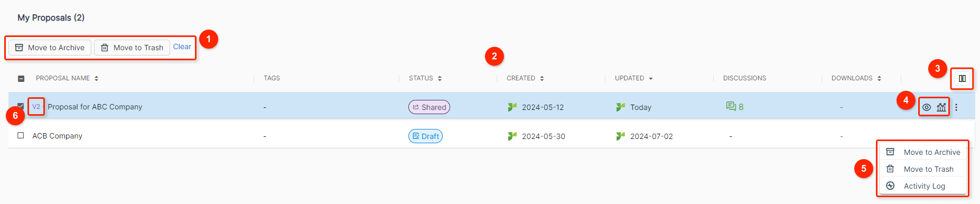Screen dimensions: 980x204
Task: Click the Draft status badge
Action: 425,136
